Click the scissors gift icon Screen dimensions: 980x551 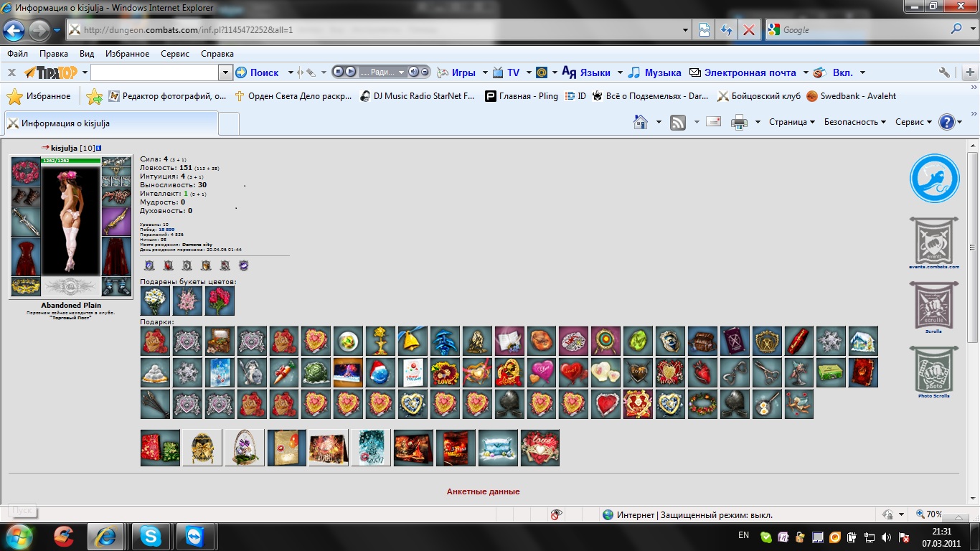point(767,372)
